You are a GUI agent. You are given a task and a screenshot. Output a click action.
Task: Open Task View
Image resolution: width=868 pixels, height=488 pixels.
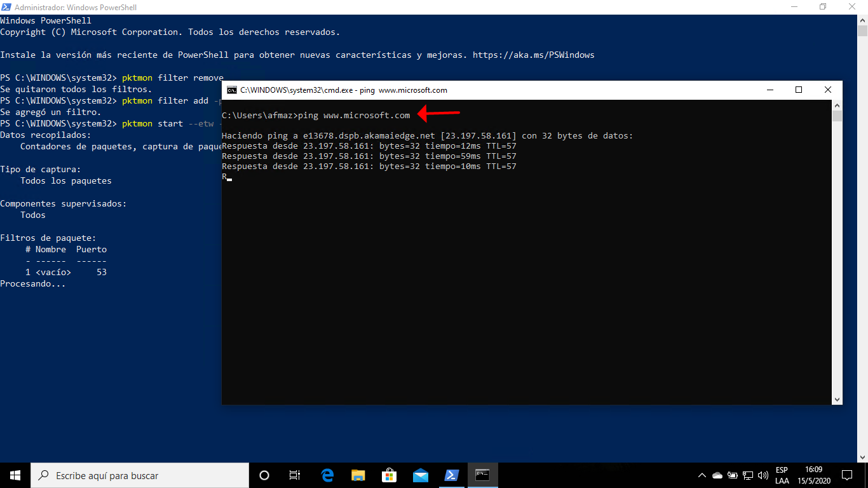click(294, 475)
